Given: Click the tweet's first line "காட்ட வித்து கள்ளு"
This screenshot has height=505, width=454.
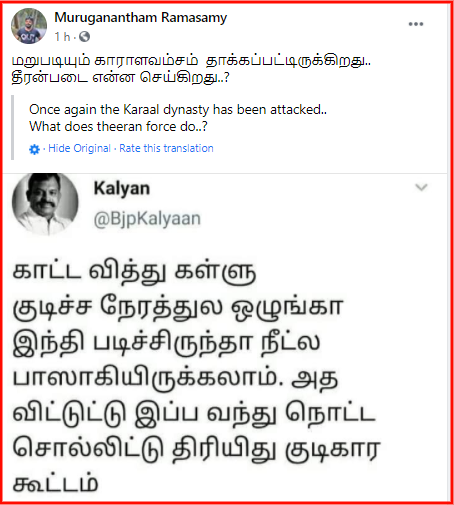Looking at the screenshot, I should coord(134,272).
